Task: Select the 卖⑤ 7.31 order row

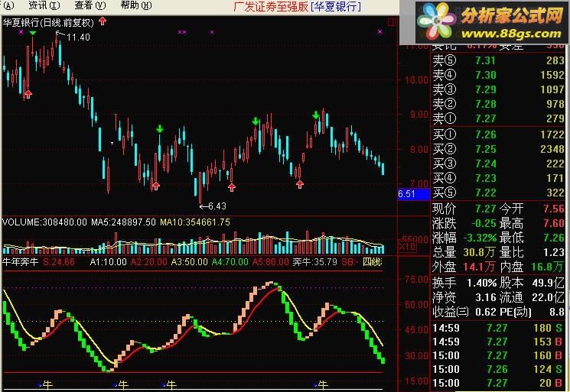Action: coord(498,60)
